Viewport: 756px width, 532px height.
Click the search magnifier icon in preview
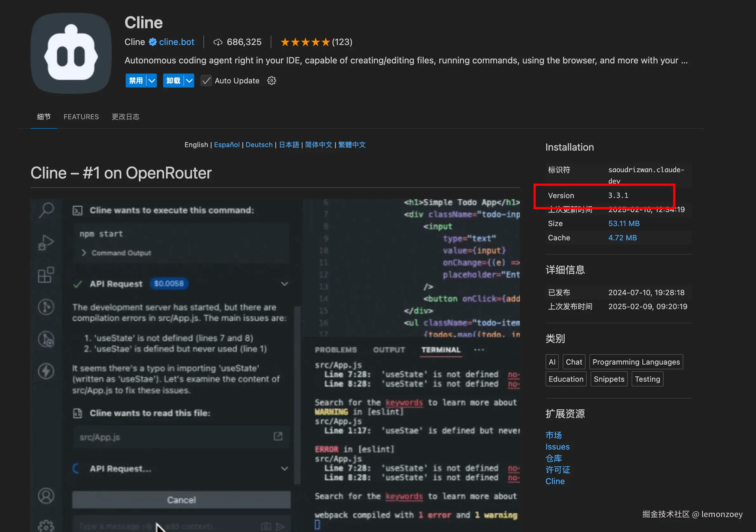tap(46, 210)
